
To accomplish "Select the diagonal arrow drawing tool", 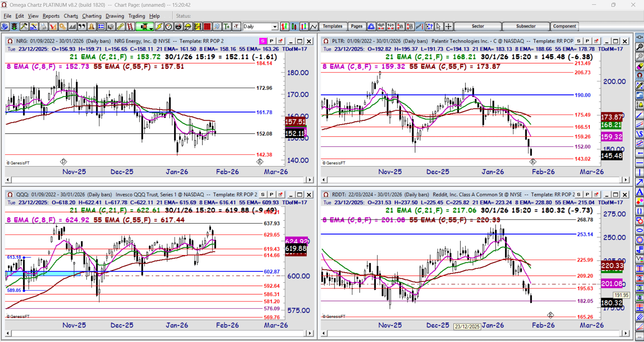I will coord(640,182).
